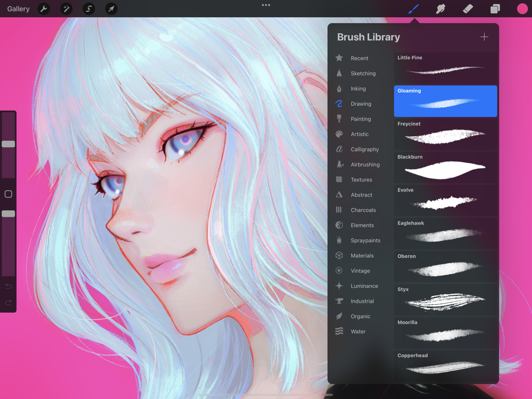Select the Eaglehawk brush
532x399 pixels.
[445, 234]
